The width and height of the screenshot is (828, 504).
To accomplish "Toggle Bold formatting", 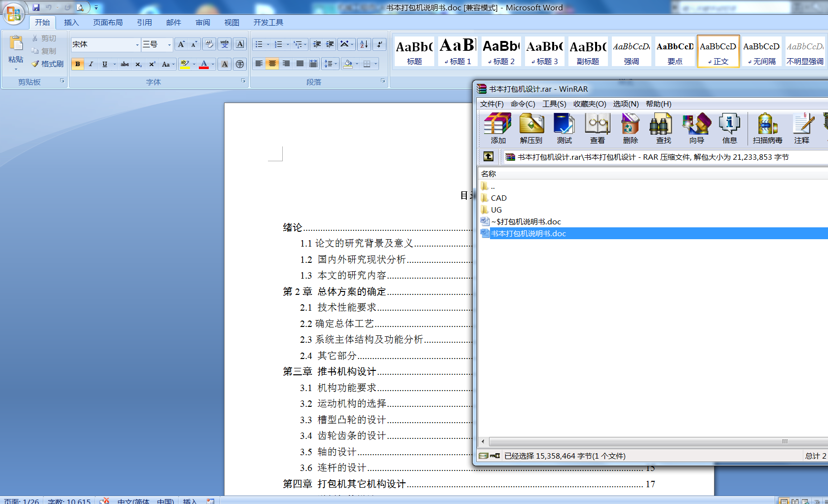I will [x=77, y=64].
